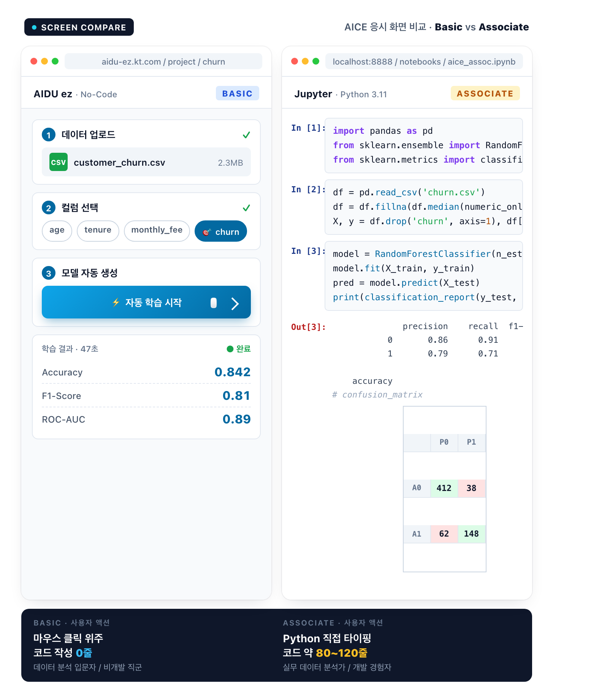Minimize the AIDU ez window yellow button
Viewport: 599px width, 700px height.
[x=44, y=61]
